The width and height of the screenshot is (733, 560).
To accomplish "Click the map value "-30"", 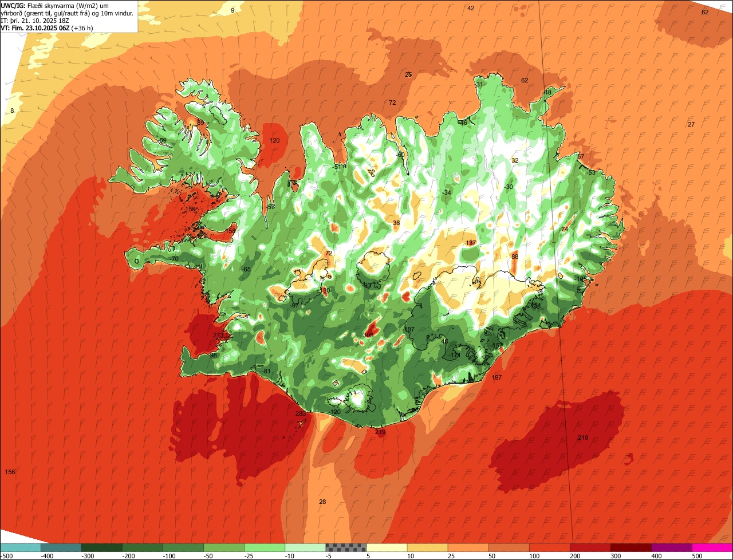I will coord(508,187).
